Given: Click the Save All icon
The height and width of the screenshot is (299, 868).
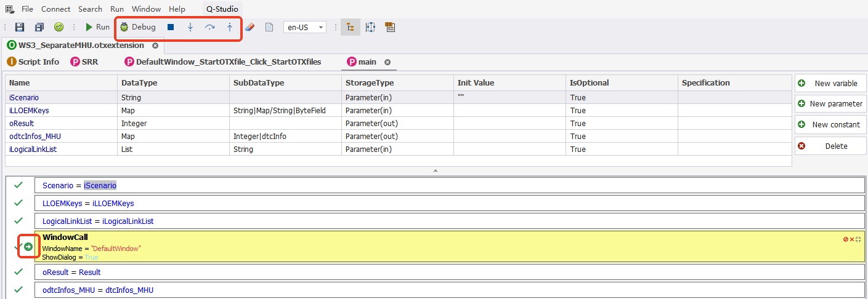Looking at the screenshot, I should (x=39, y=27).
